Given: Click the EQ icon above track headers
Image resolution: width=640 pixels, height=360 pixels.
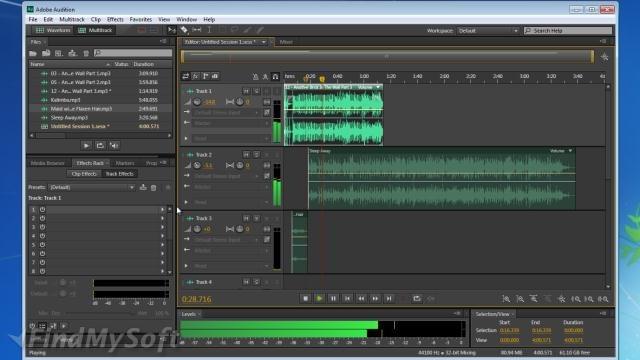Looking at the screenshot, I should pyautogui.click(x=215, y=76).
